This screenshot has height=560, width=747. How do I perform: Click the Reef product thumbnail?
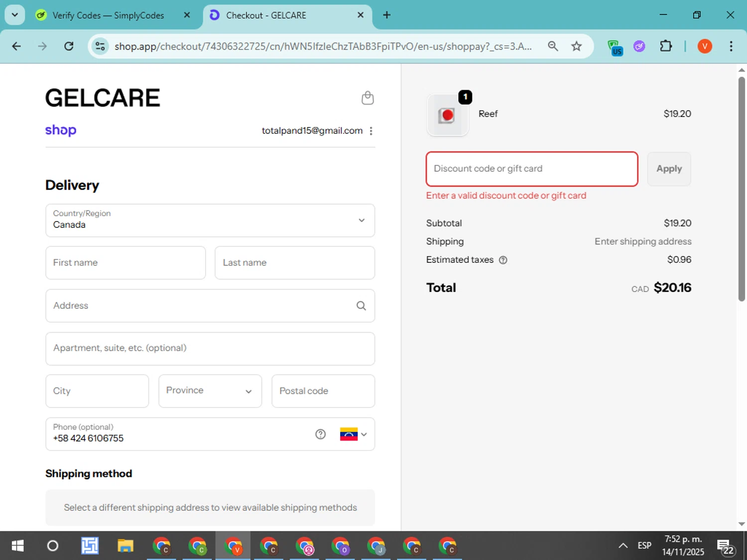[x=447, y=115]
